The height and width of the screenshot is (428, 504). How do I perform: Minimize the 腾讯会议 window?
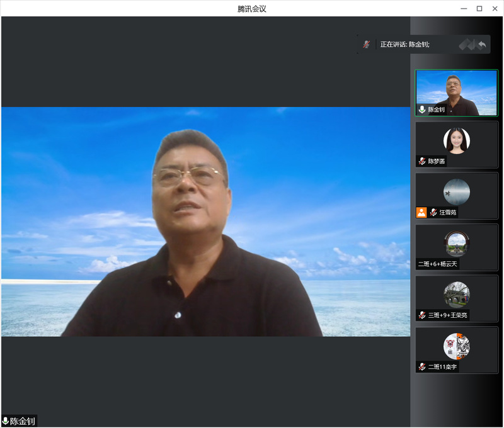(464, 9)
